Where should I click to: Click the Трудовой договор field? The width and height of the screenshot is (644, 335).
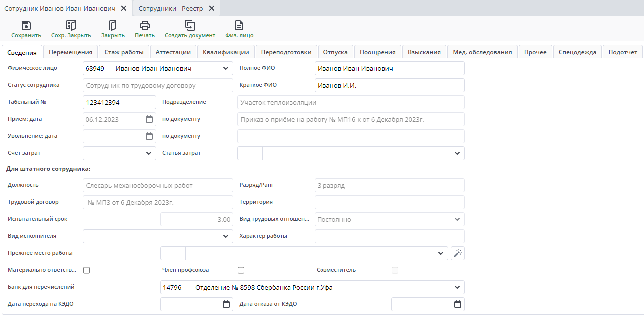[x=158, y=202]
